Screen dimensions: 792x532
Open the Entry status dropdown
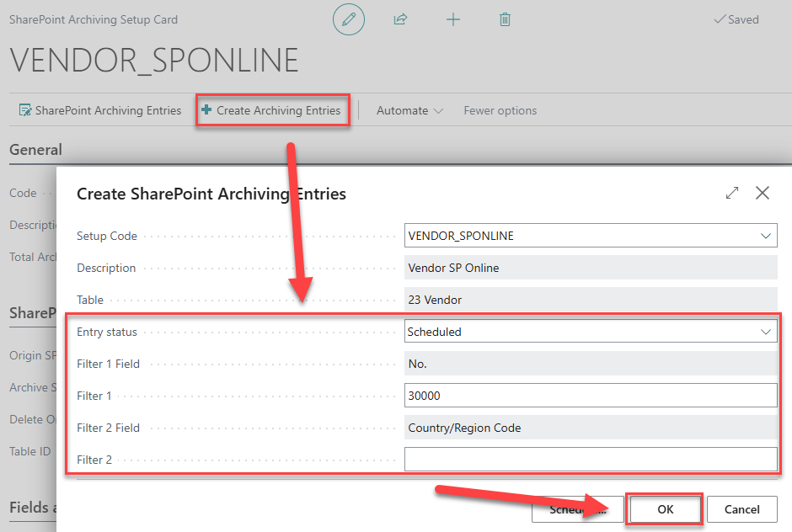pyautogui.click(x=766, y=332)
